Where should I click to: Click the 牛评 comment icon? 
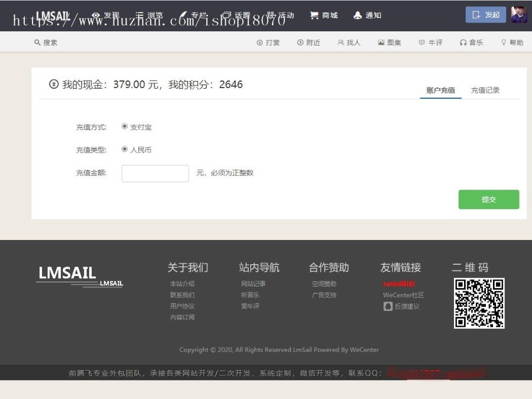pyautogui.click(x=421, y=43)
